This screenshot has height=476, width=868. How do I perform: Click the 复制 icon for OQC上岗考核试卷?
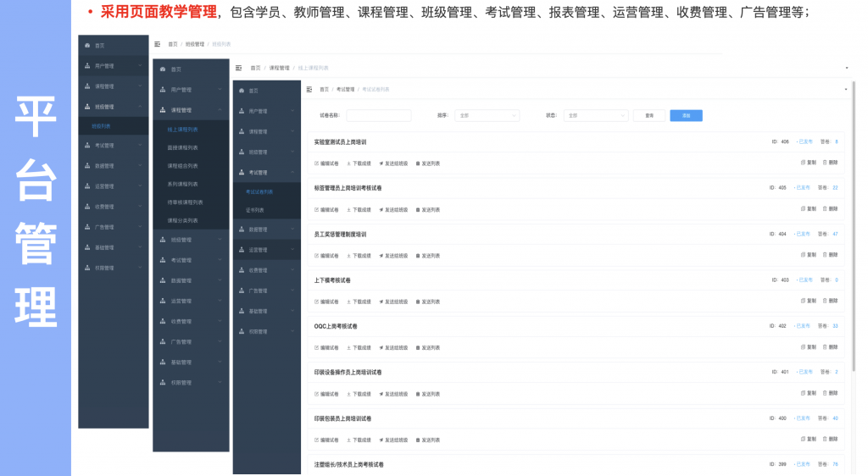tap(803, 347)
